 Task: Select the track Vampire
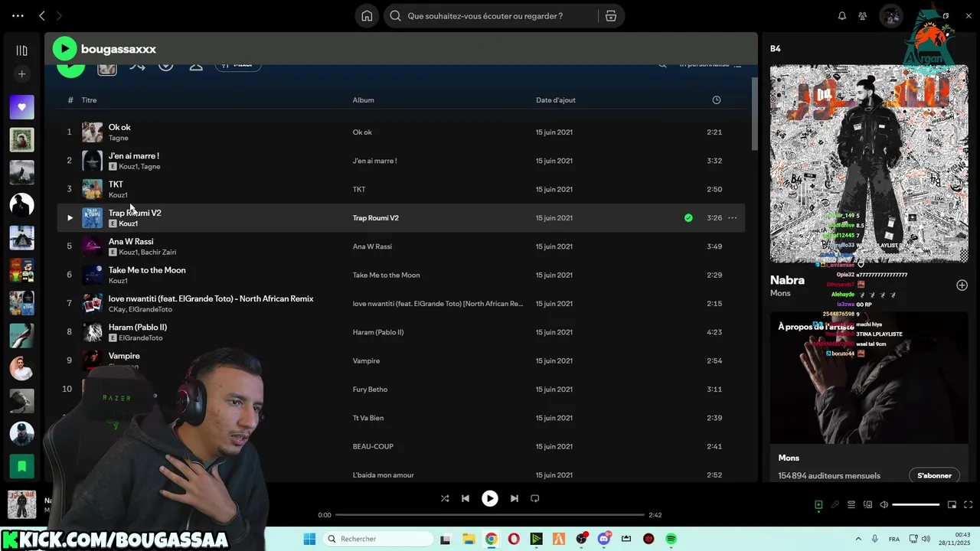point(124,356)
